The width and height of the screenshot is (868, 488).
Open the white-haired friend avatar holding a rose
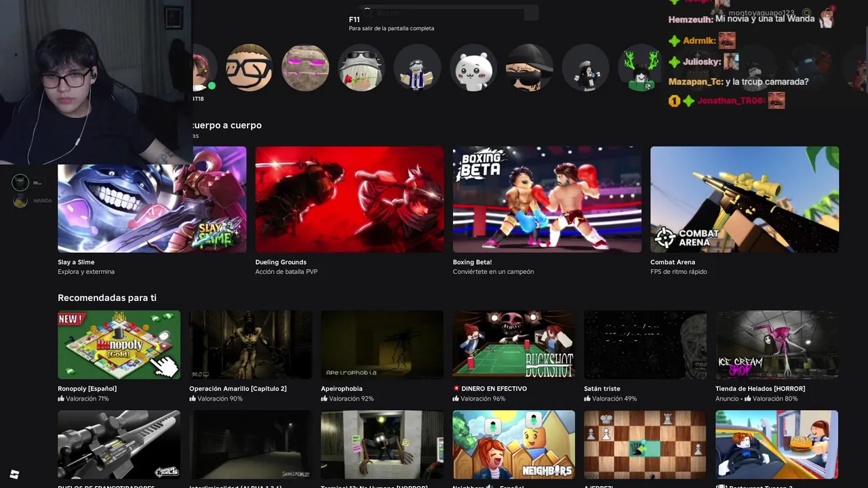361,68
